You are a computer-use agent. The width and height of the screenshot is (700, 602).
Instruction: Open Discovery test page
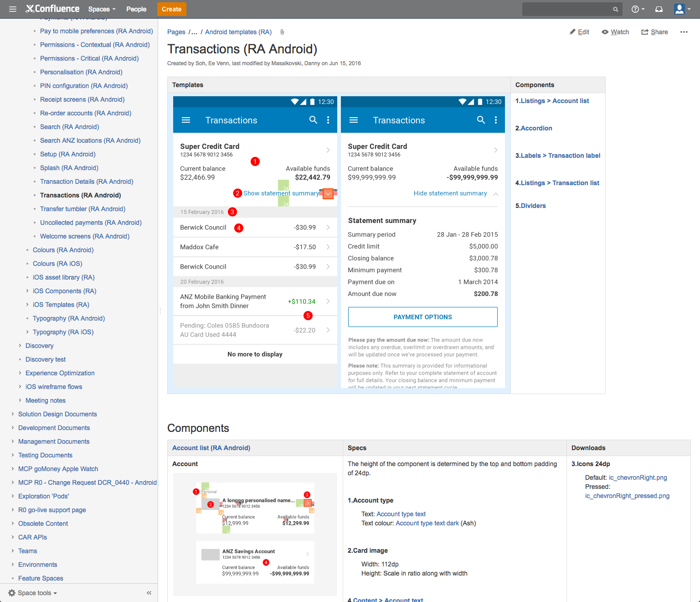tap(46, 359)
